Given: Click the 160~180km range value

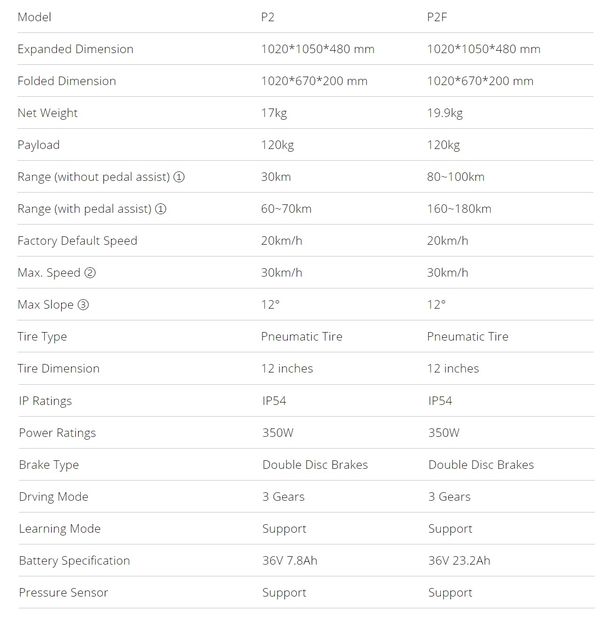Looking at the screenshot, I should pos(459,209).
